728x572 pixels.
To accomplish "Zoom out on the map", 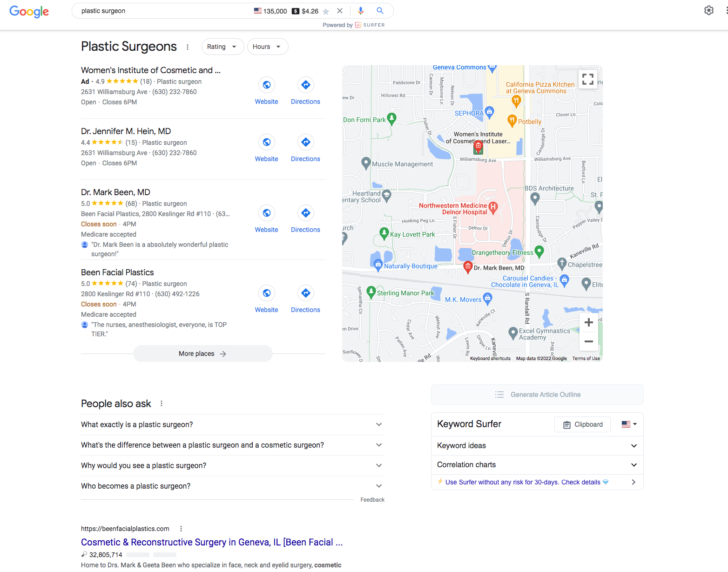I will point(588,341).
